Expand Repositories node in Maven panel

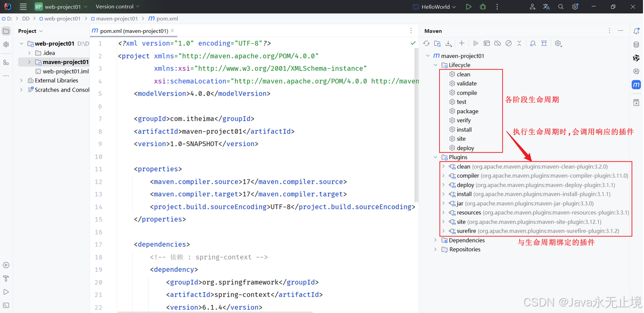tap(436, 250)
